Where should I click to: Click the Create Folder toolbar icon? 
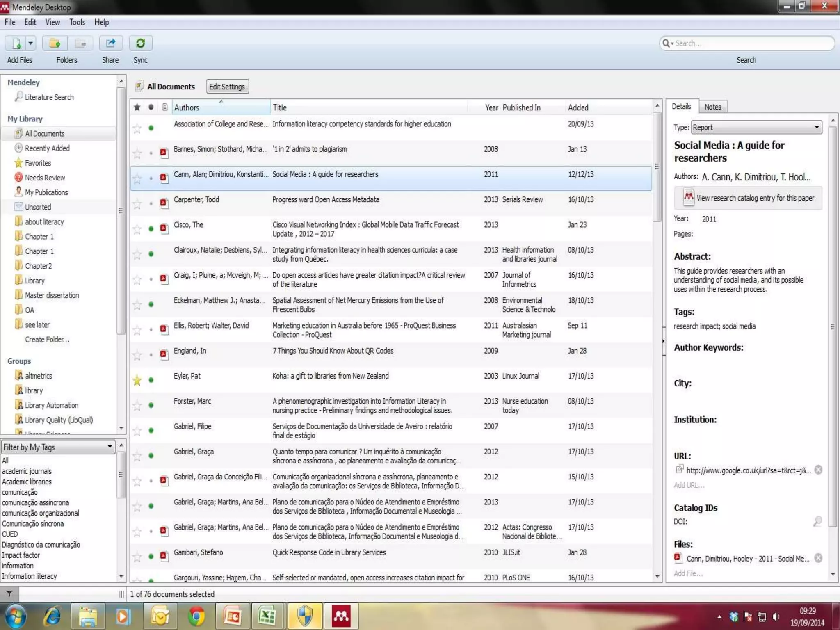(55, 43)
